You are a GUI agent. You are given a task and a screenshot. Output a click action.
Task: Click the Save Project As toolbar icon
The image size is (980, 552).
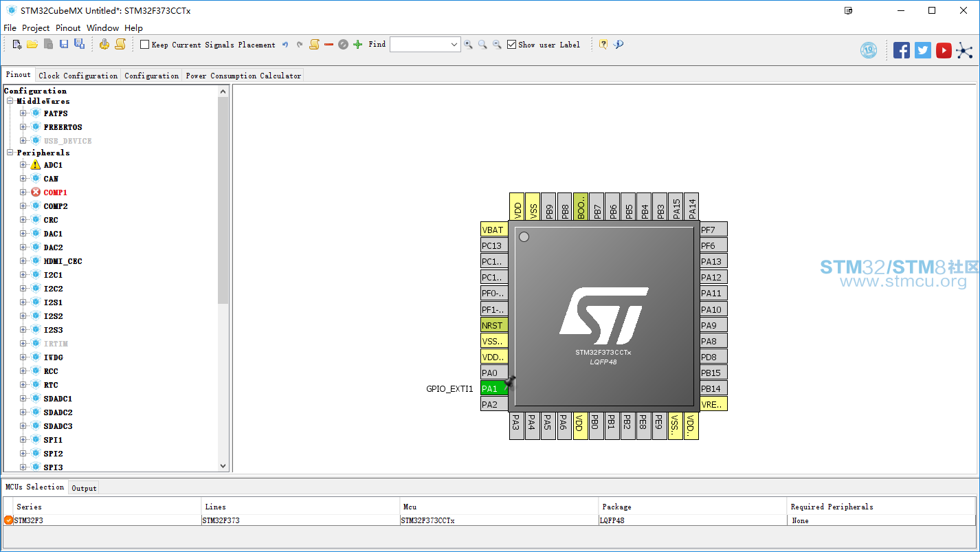79,45
